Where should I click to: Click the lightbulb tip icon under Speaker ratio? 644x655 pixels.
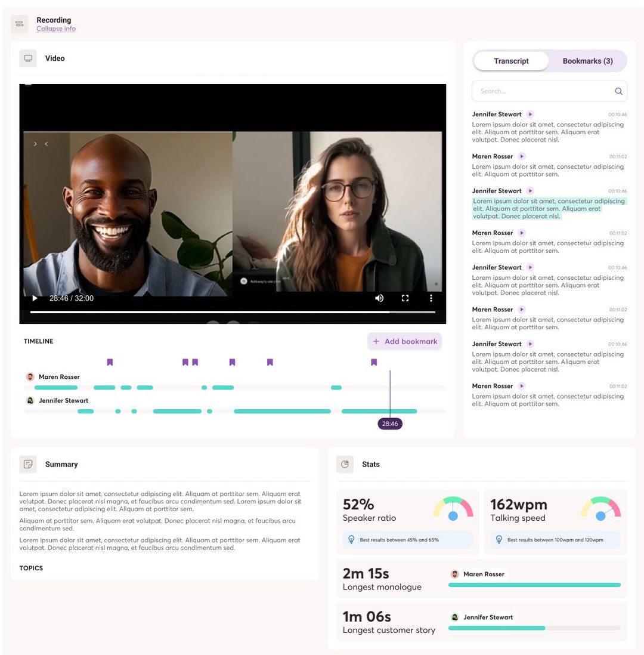click(351, 539)
